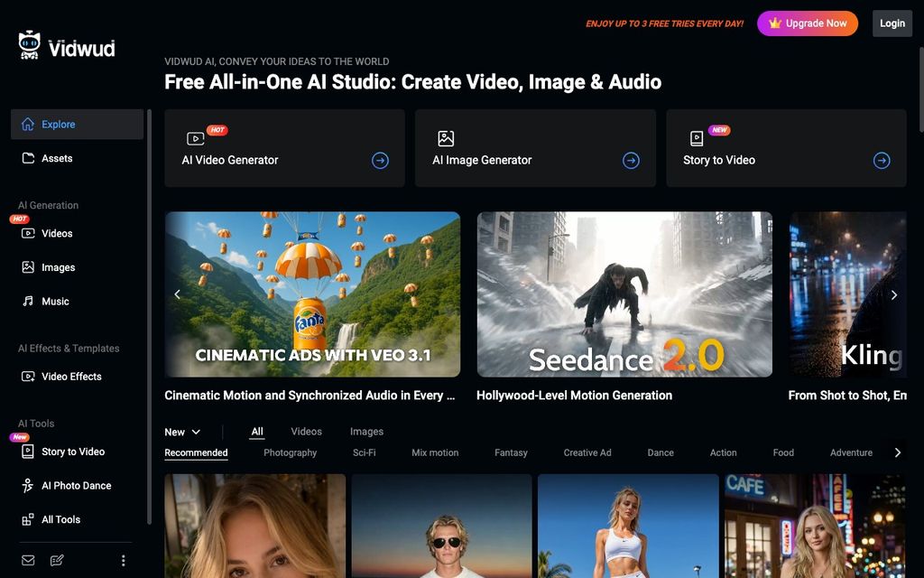
Task: Select the Dance category
Action: (661, 453)
